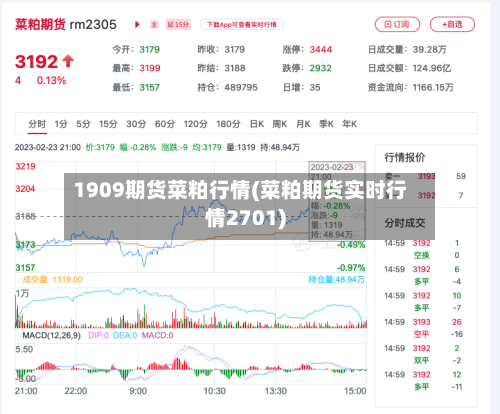Open the 周K weekly candlestick tab
500x414 pixels.
280,124
